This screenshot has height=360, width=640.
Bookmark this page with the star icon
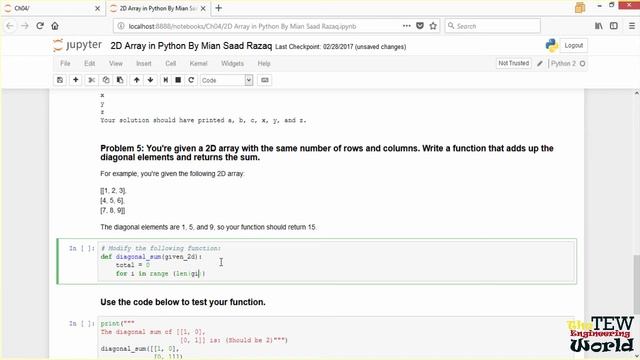tap(433, 26)
